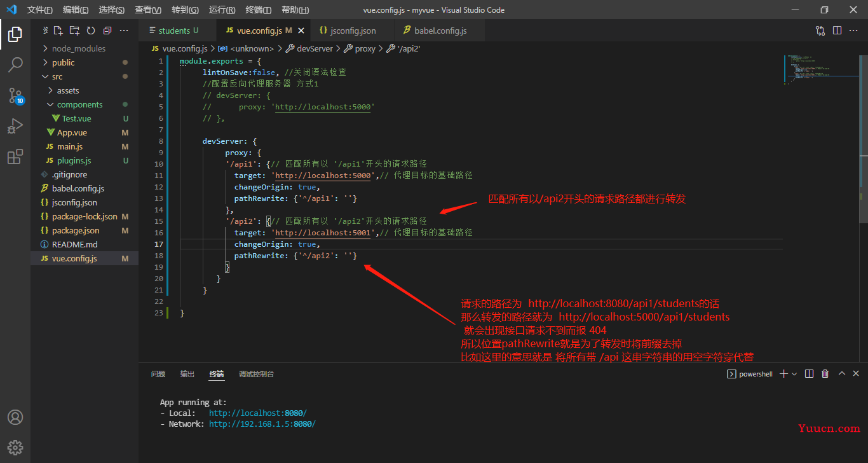Open the Explorer view in activity bar
Image resolution: width=868 pixels, height=463 pixels.
tap(15, 34)
